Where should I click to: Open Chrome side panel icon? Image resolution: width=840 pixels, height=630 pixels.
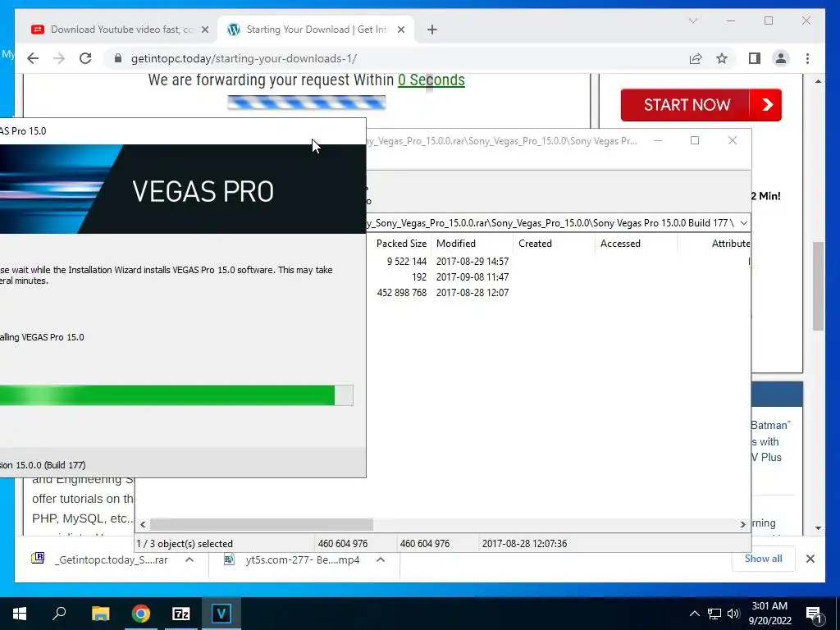coord(755,58)
